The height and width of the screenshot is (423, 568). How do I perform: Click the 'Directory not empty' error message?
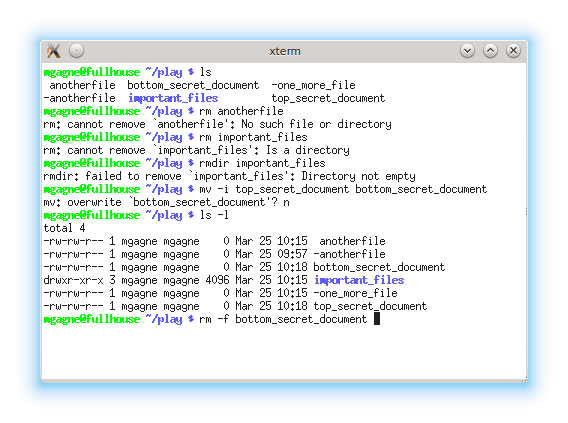coord(358,176)
